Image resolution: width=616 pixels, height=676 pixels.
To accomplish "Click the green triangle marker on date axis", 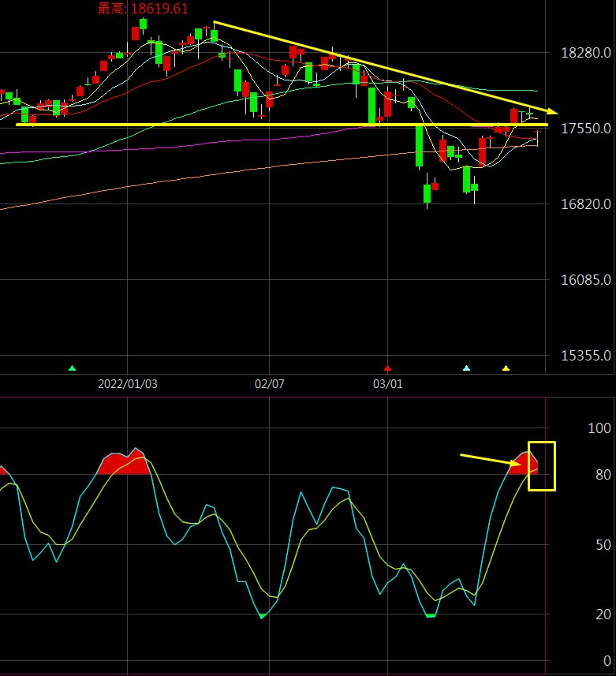I will (72, 368).
